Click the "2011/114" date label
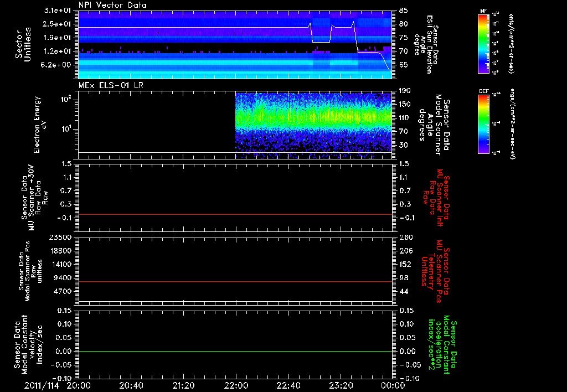 pos(42,385)
